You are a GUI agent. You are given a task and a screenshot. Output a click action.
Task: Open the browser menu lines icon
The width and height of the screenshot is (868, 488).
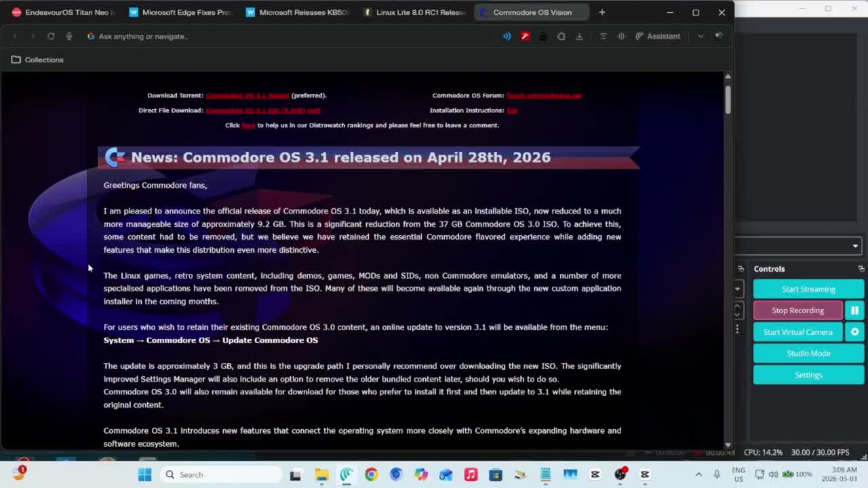tap(603, 36)
